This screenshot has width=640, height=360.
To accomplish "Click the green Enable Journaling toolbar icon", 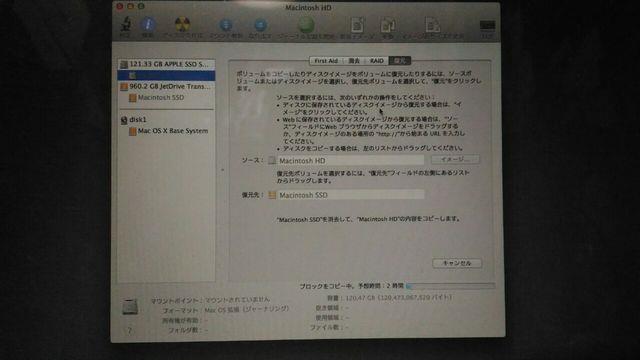I will click(x=306, y=25).
